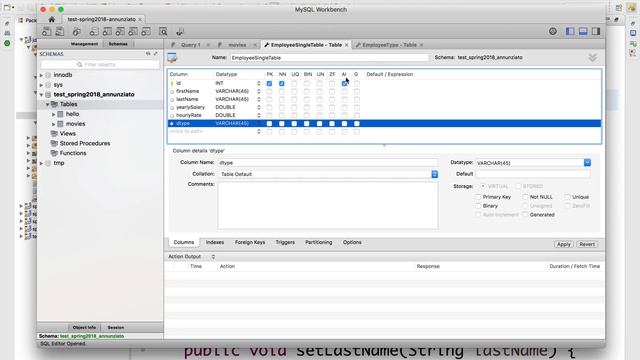Collapse the test_spring2018_annunziato schema

[x=41, y=94]
